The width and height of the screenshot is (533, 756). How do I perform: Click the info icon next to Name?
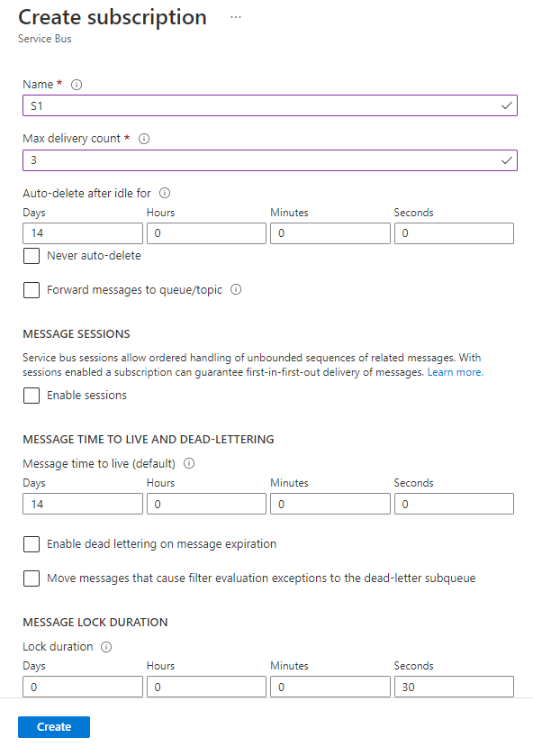[77, 85]
